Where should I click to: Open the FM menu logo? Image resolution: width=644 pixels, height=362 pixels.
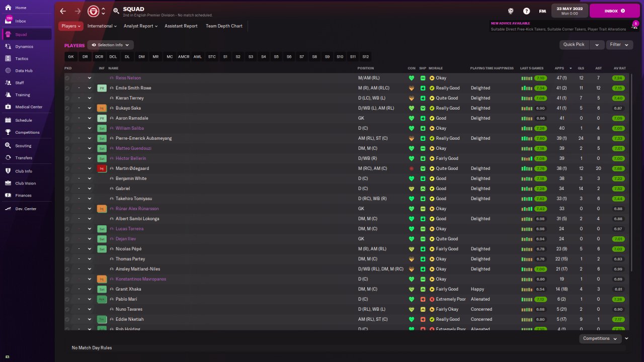coord(542,11)
